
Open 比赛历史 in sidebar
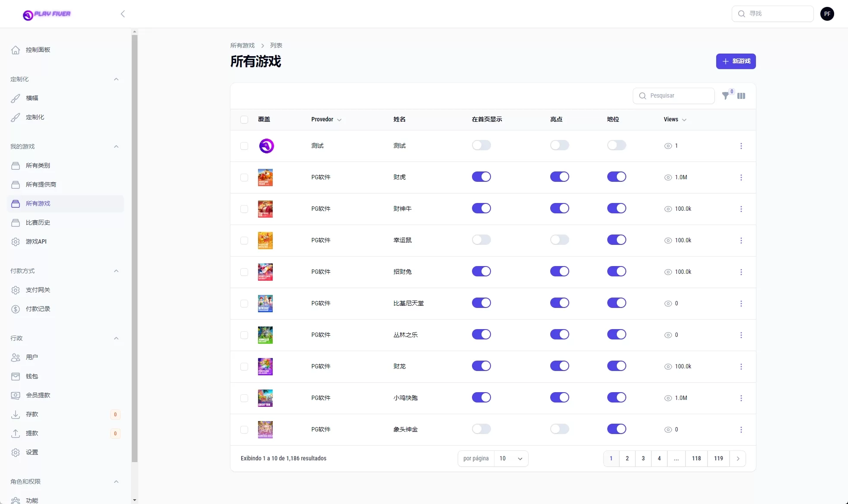(x=66, y=222)
